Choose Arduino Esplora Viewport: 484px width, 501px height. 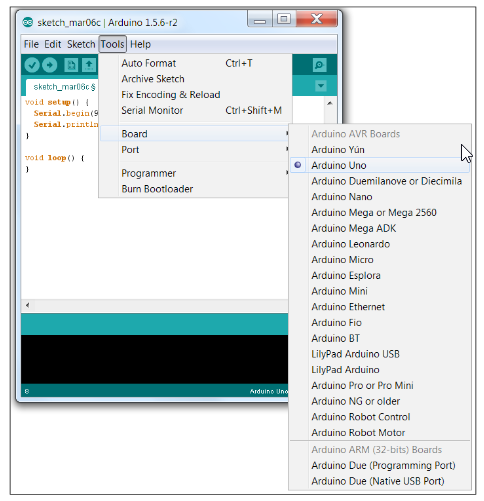380,275
